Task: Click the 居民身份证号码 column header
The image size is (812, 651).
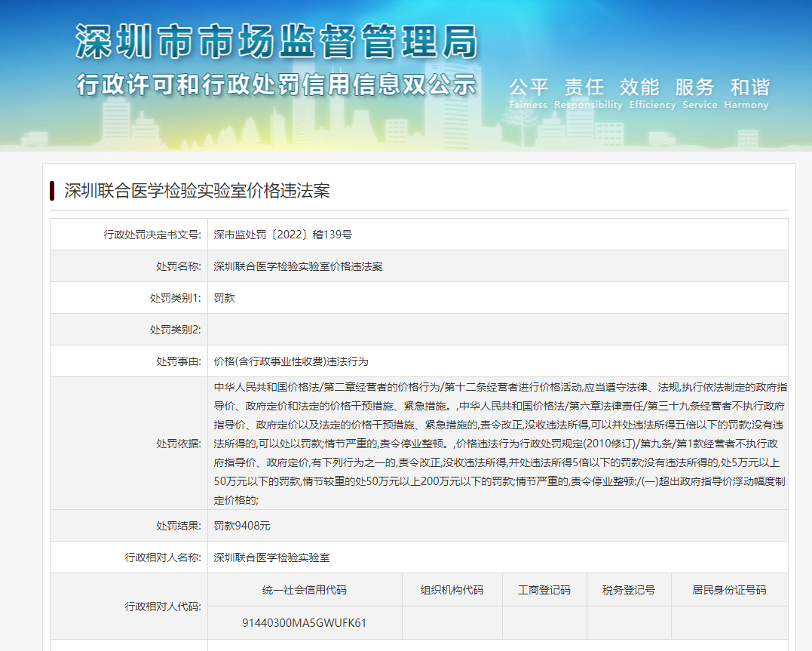Action: [728, 590]
